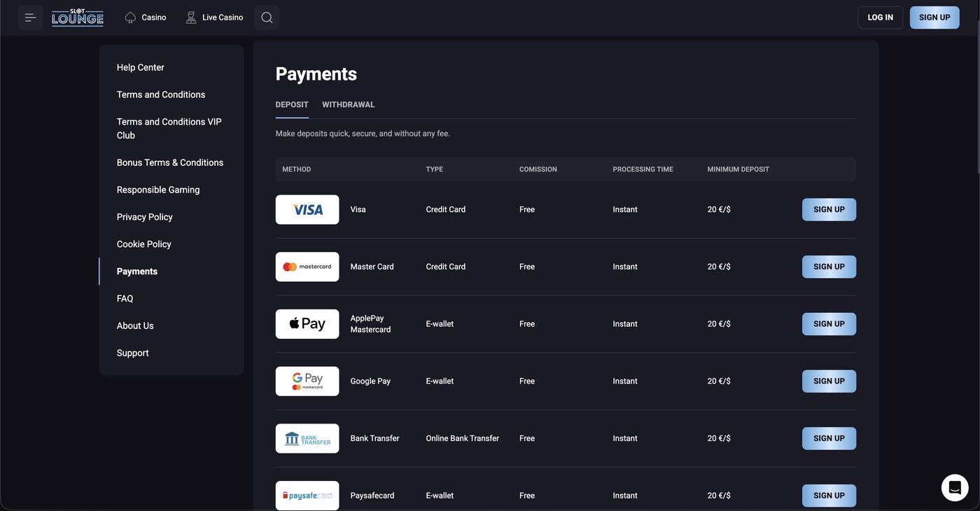Click the Bank Transfer logo

pos(307,438)
